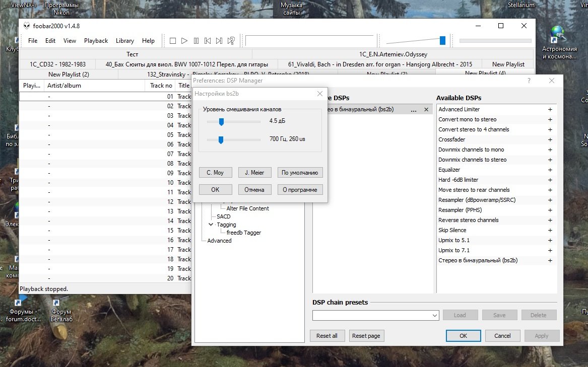Add Resampler (PPHS) with plus icon
The width and height of the screenshot is (588, 367).
click(x=550, y=210)
